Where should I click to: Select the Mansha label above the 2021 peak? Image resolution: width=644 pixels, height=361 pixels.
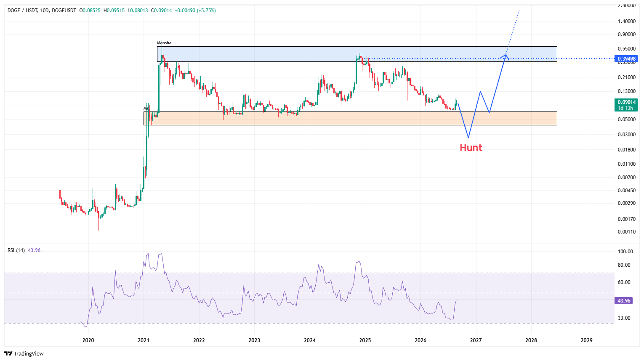(164, 43)
